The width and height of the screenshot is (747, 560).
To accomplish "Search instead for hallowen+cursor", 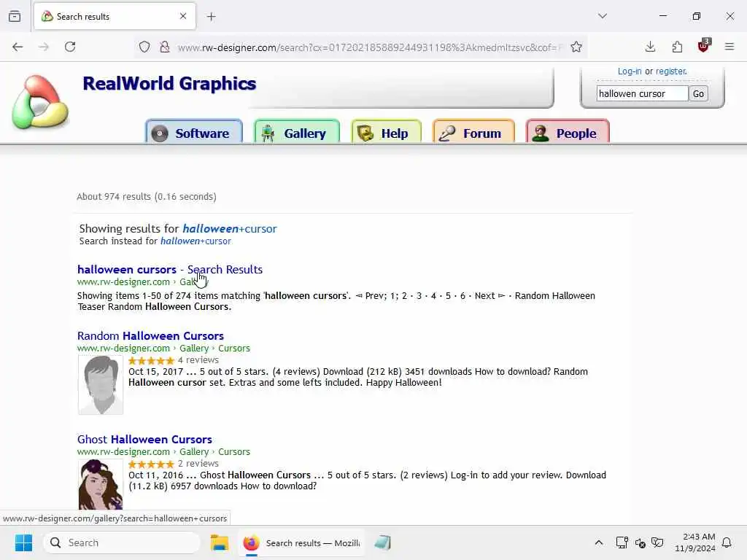I will pyautogui.click(x=196, y=241).
